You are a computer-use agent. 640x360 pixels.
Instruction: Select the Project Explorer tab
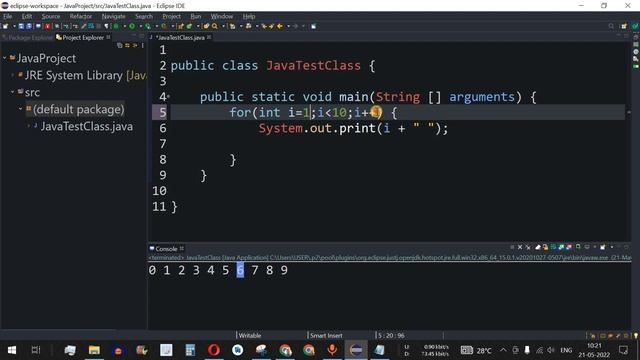coord(83,38)
